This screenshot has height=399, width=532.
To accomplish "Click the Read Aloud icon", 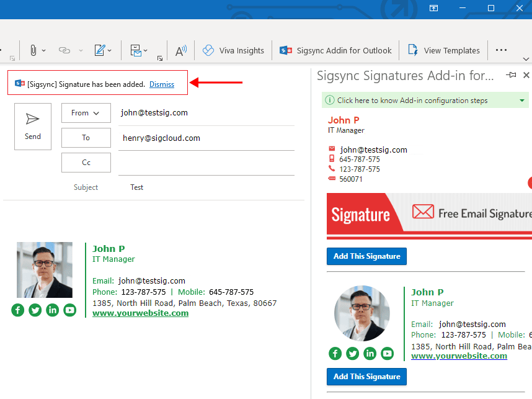I will [181, 50].
